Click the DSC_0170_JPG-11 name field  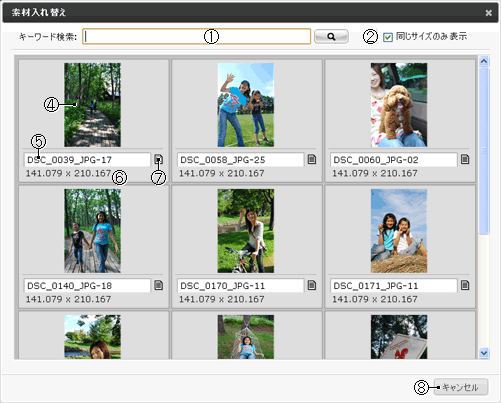241,286
